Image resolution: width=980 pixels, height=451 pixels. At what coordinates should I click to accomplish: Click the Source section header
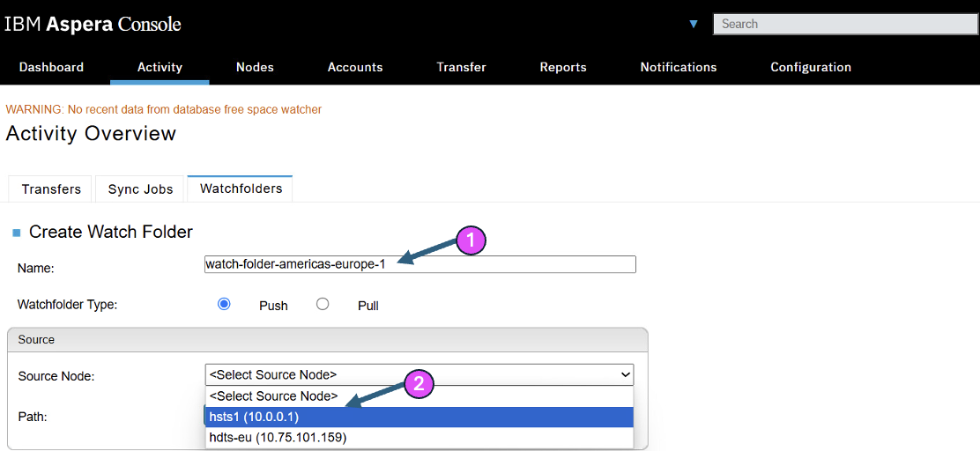pyautogui.click(x=328, y=340)
